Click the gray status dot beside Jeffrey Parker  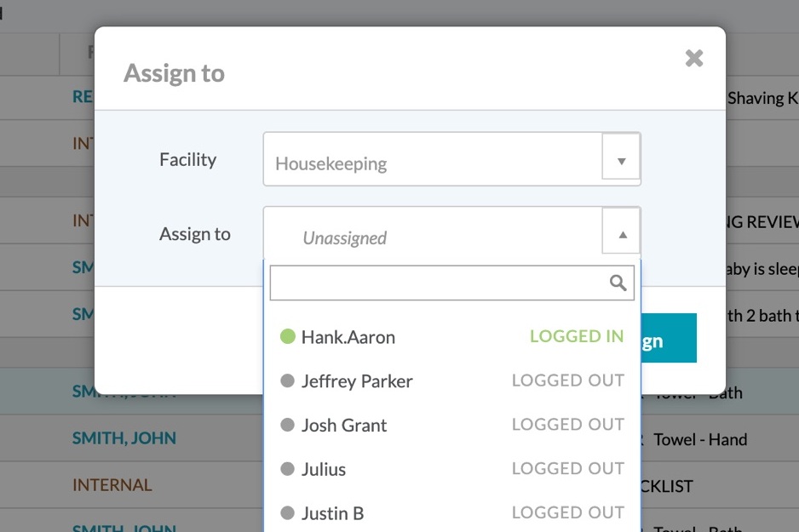(287, 381)
